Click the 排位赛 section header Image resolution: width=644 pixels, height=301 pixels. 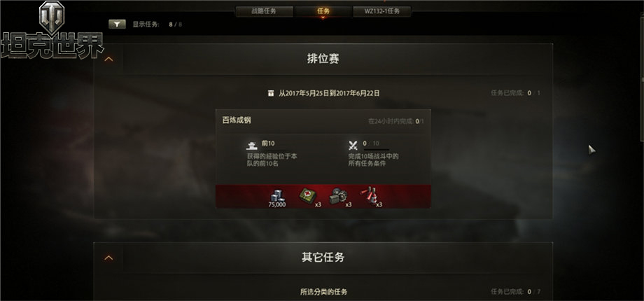[323, 59]
